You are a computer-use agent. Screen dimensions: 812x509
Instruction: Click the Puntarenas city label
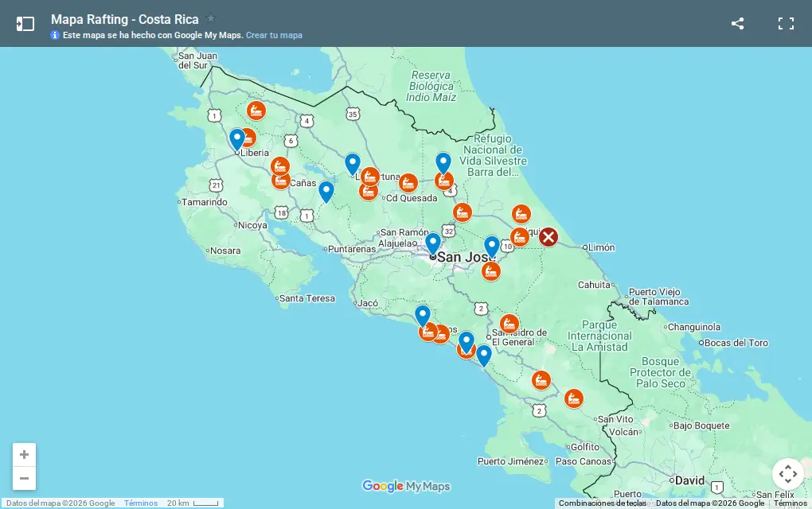click(352, 249)
